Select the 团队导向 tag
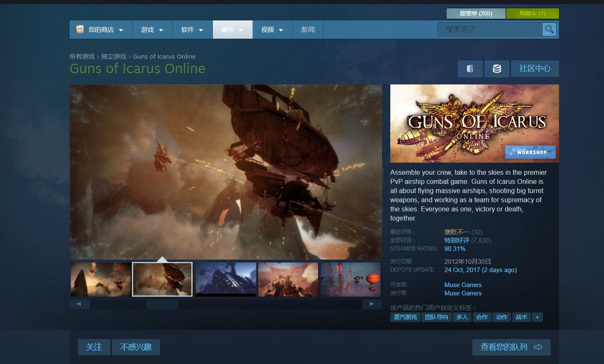Viewport: 604px width, 364px height. (x=437, y=317)
